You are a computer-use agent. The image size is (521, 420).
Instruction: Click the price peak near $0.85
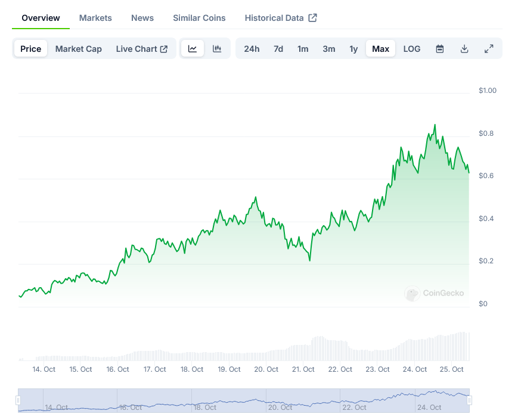pyautogui.click(x=435, y=125)
